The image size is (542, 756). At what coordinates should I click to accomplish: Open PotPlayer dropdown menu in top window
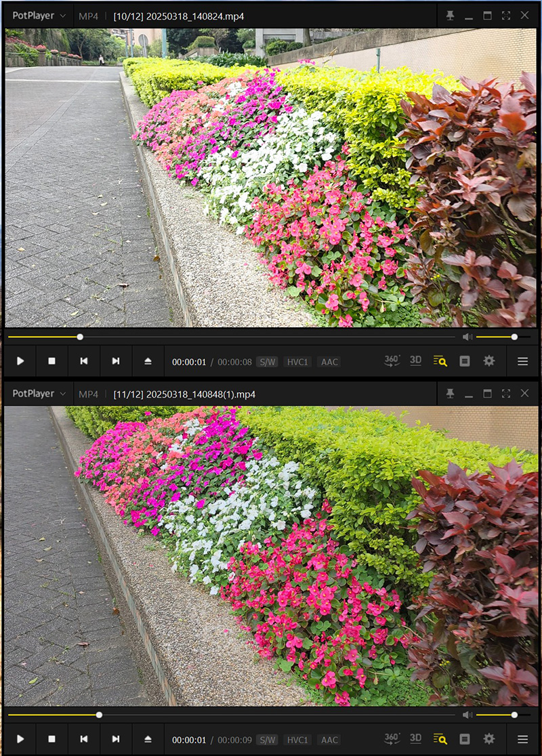[39, 16]
